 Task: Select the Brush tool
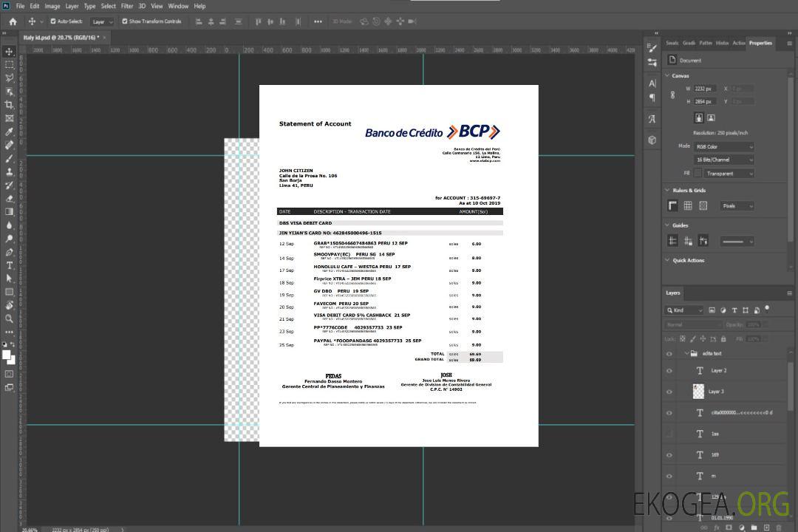coord(9,158)
